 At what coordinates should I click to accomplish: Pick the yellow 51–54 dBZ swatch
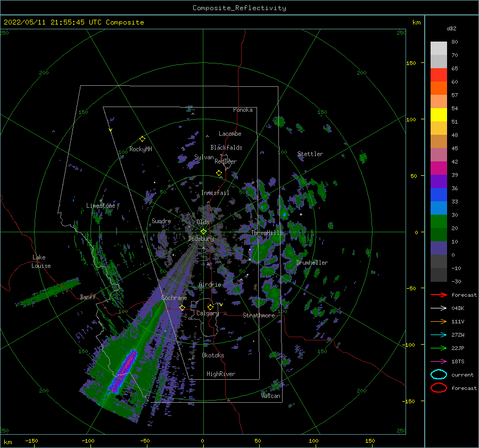coord(439,115)
